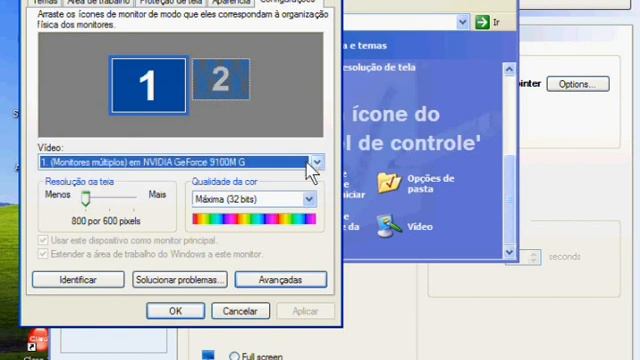The image size is (640, 360).
Task: Click the Identificar button
Action: tap(78, 280)
